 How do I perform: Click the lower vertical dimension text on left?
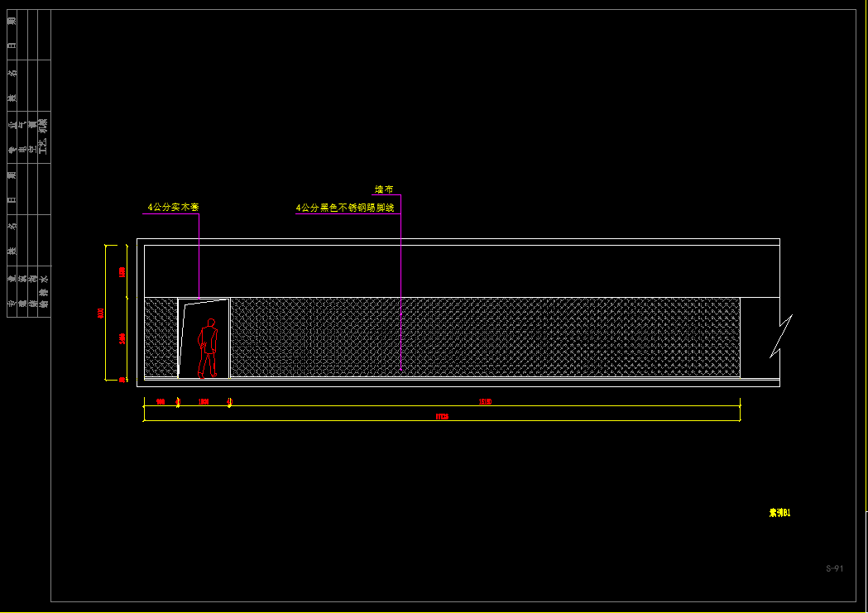pos(122,338)
